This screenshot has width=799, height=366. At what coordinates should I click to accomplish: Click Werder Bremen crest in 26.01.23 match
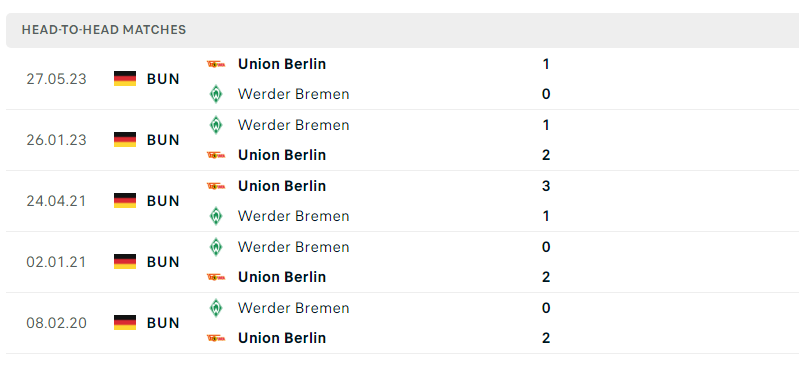coord(216,125)
